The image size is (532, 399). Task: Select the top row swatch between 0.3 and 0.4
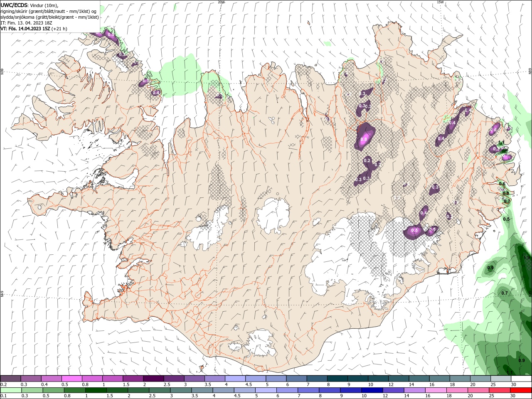(x=31, y=379)
